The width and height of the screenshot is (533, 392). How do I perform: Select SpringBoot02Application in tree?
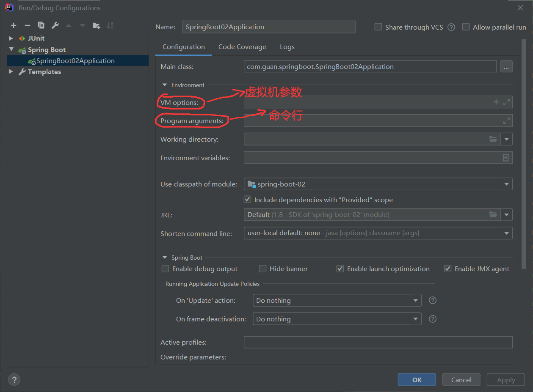[x=78, y=60]
